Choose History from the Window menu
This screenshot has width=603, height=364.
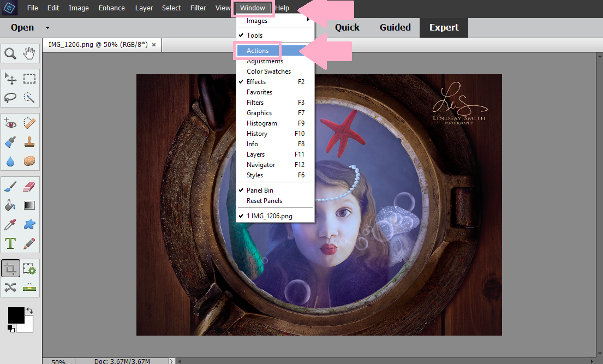pyautogui.click(x=276, y=134)
